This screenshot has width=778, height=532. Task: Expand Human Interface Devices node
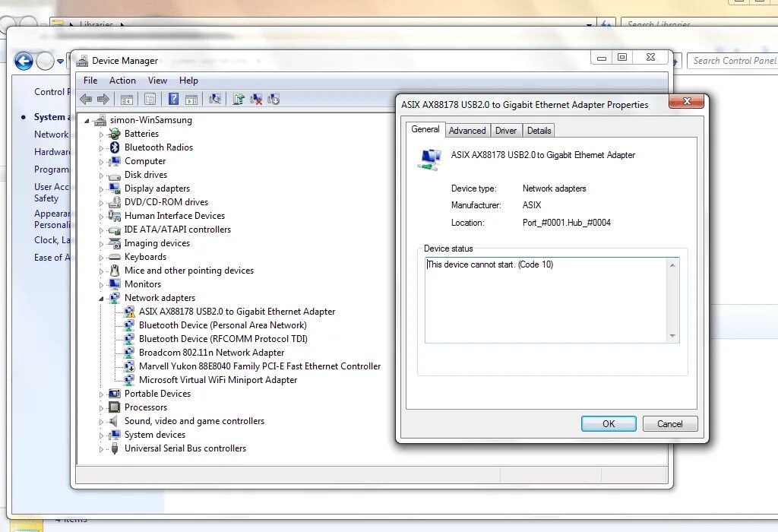(x=101, y=217)
